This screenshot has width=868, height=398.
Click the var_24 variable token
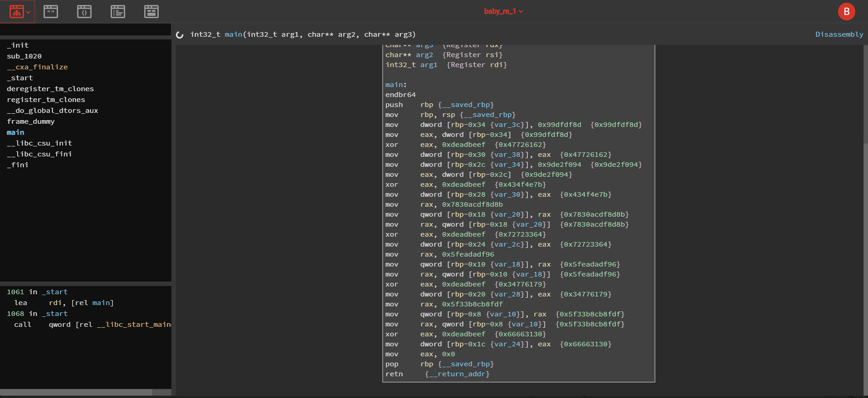(x=508, y=344)
